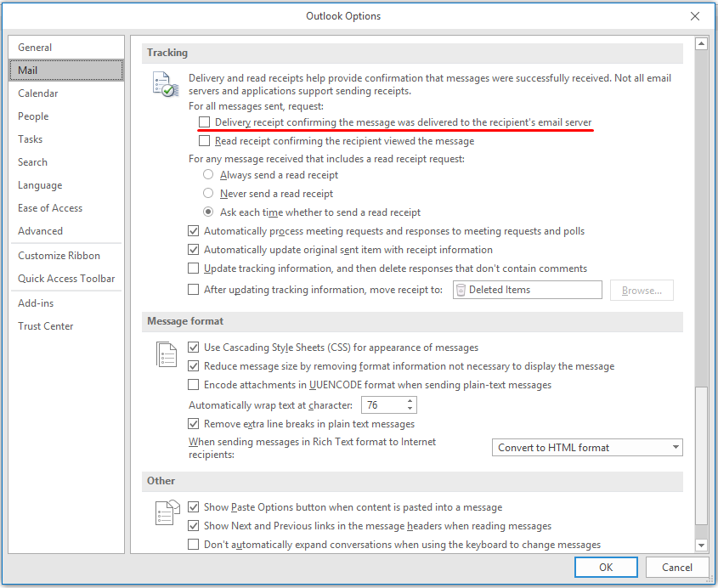Toggle Show Paste Options button checkbox

tap(193, 507)
